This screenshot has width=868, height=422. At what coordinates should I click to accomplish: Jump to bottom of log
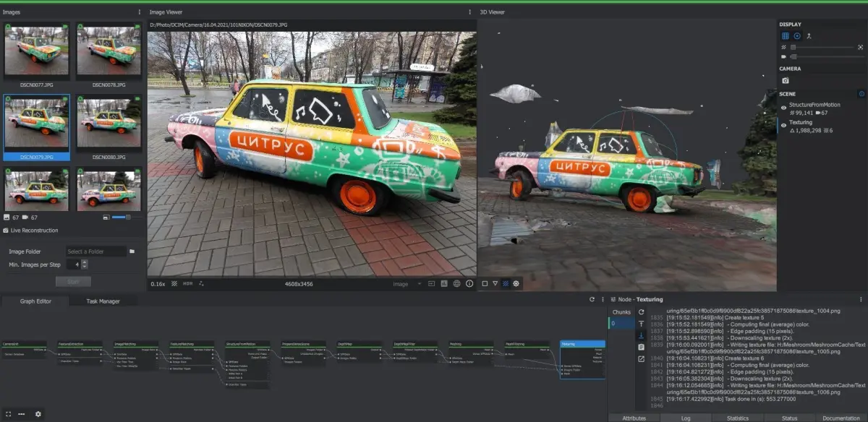(641, 335)
